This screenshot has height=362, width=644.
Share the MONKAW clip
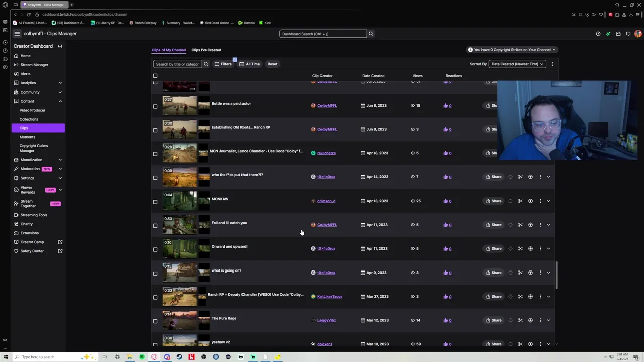(x=494, y=201)
